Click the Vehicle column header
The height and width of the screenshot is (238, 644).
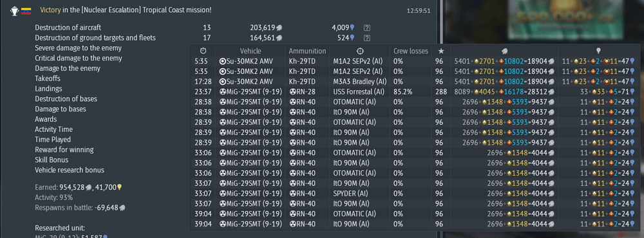(251, 51)
